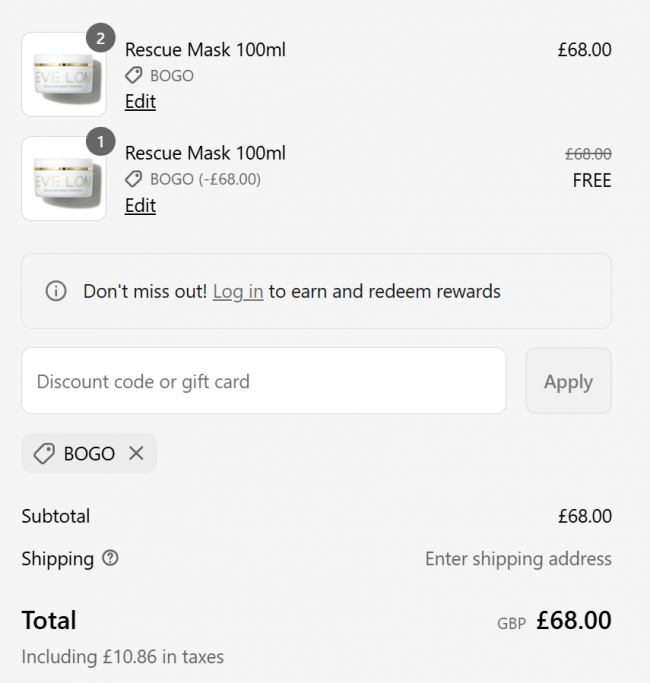Click the free Rescue Mask product thumbnail

[63, 179]
